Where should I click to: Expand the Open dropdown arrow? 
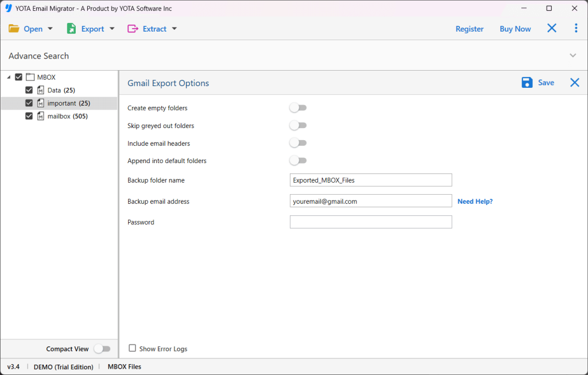pyautogui.click(x=51, y=29)
